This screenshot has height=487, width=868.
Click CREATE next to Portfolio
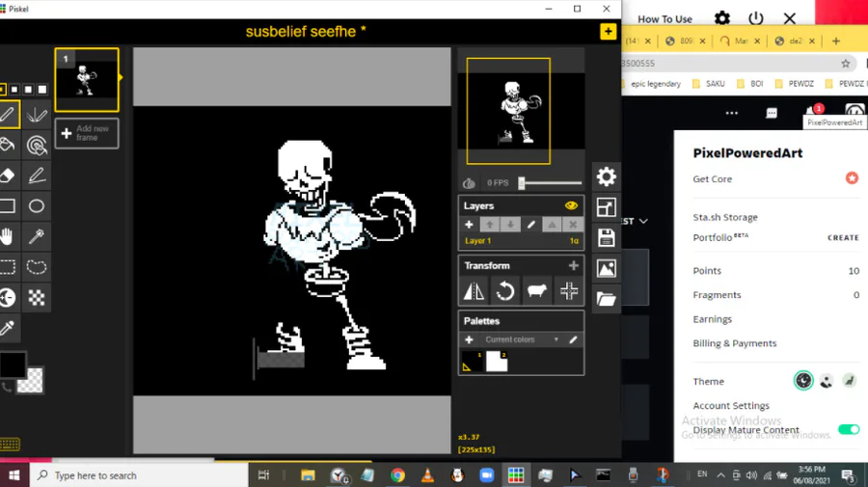843,237
